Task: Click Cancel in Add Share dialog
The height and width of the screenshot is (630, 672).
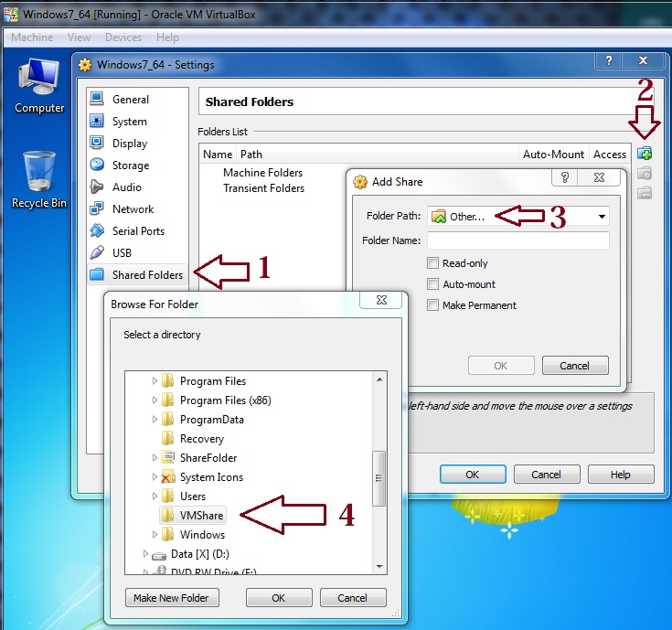Action: [575, 366]
